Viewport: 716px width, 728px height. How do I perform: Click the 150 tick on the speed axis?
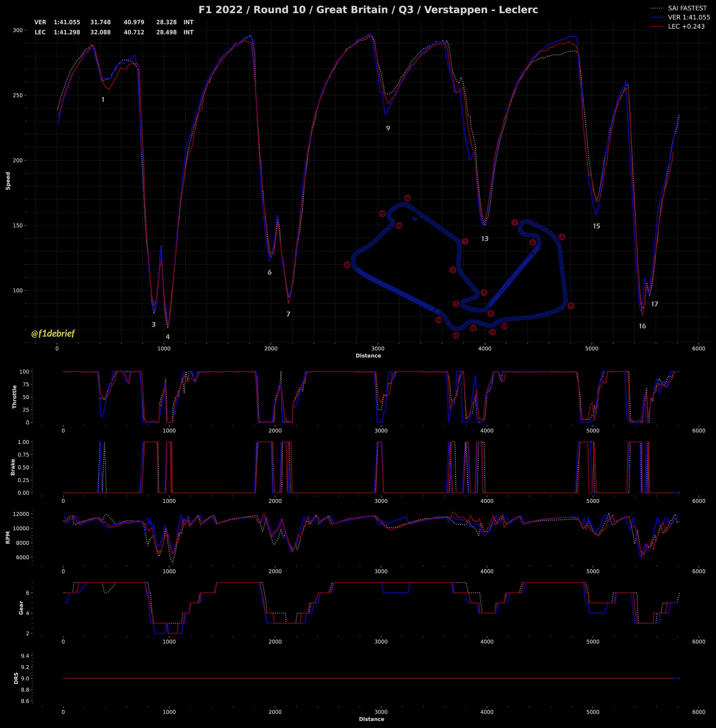(18, 225)
